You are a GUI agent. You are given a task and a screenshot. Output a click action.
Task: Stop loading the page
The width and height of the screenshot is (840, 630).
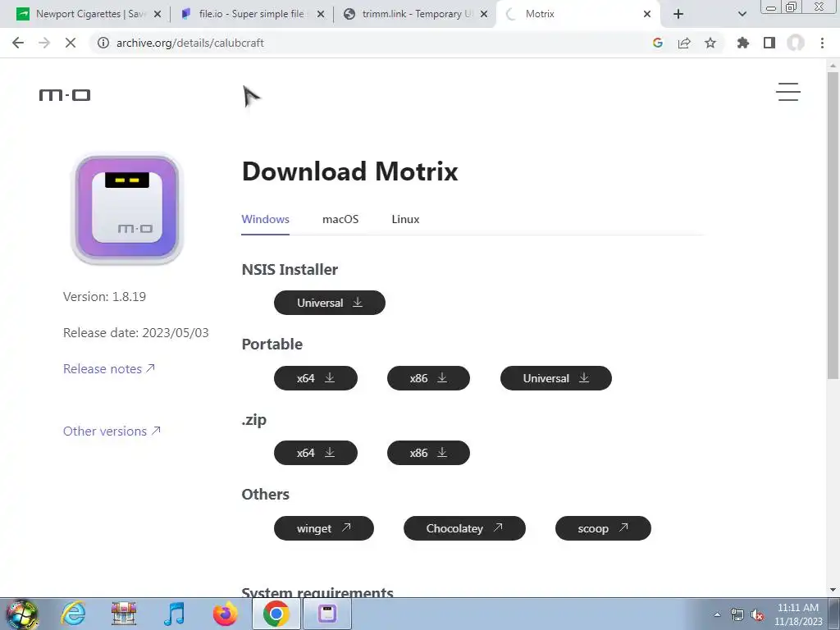71,43
